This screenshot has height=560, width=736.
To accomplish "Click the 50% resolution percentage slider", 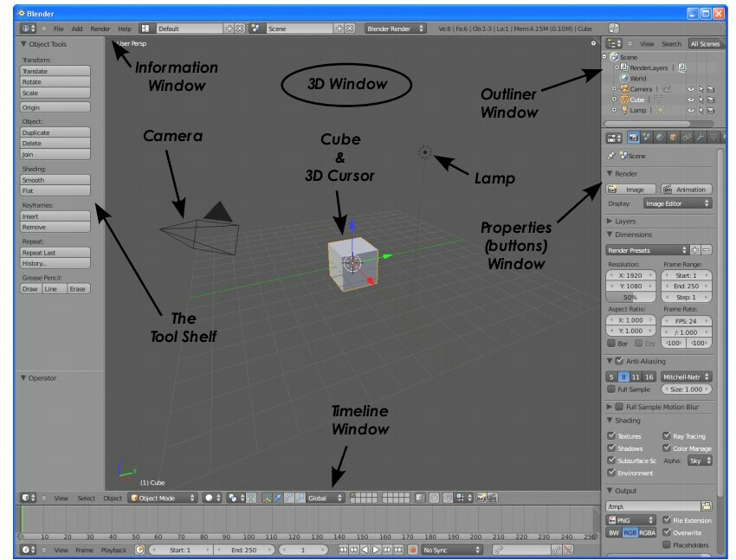I will pyautogui.click(x=630, y=298).
